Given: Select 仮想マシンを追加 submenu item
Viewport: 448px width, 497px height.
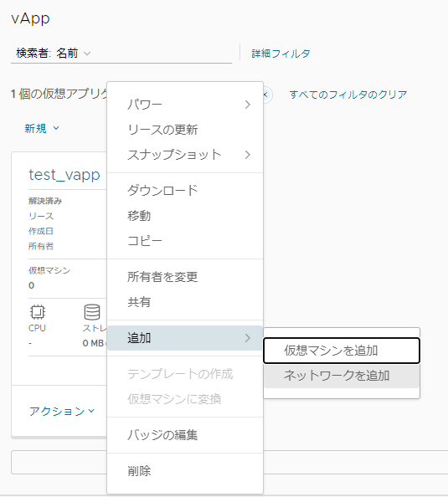Looking at the screenshot, I should (x=342, y=351).
